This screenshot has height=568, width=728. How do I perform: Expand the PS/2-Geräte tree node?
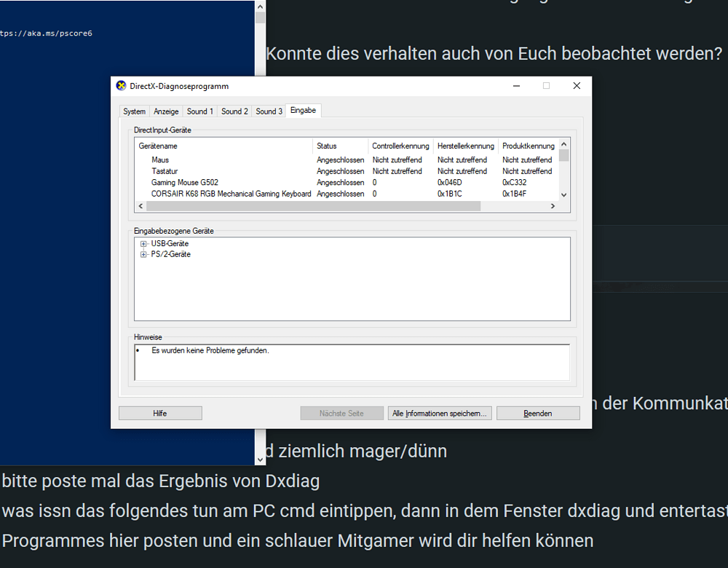[x=143, y=255]
